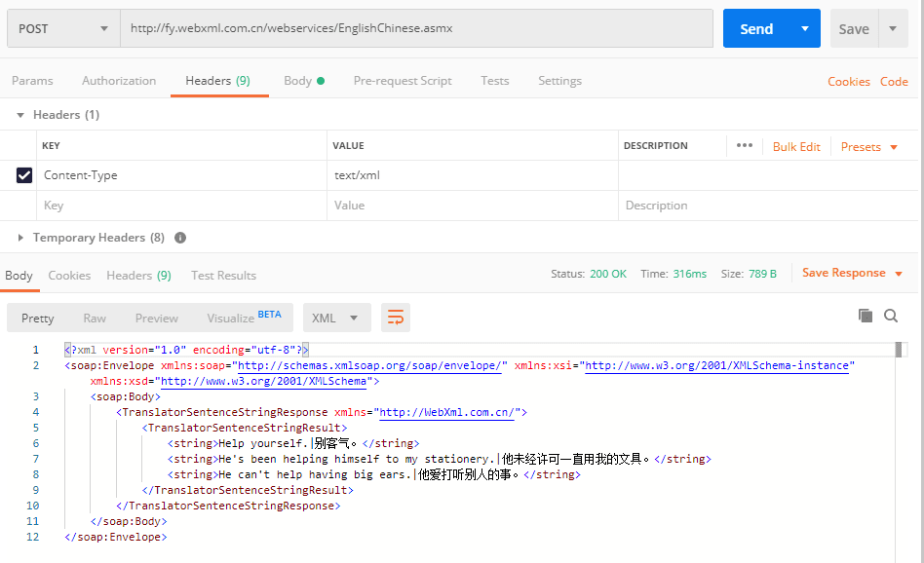
Task: Click the 'He can't help having big ears' line
Action: point(374,474)
